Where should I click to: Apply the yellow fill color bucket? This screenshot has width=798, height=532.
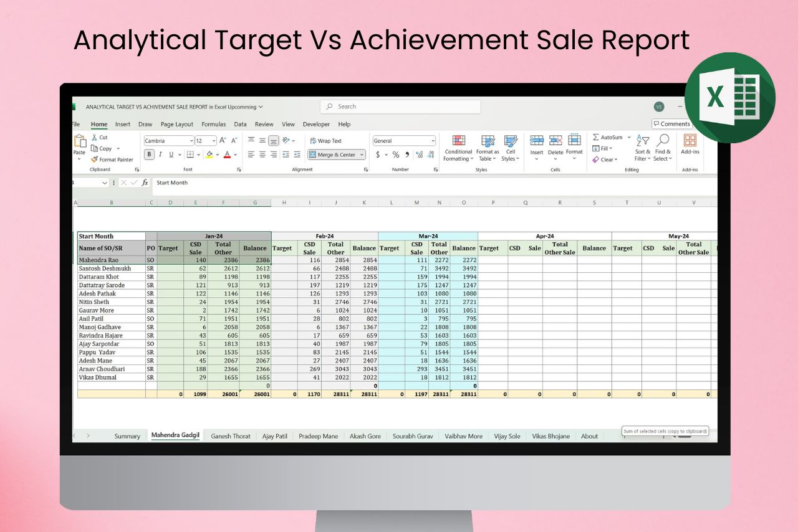pos(209,154)
